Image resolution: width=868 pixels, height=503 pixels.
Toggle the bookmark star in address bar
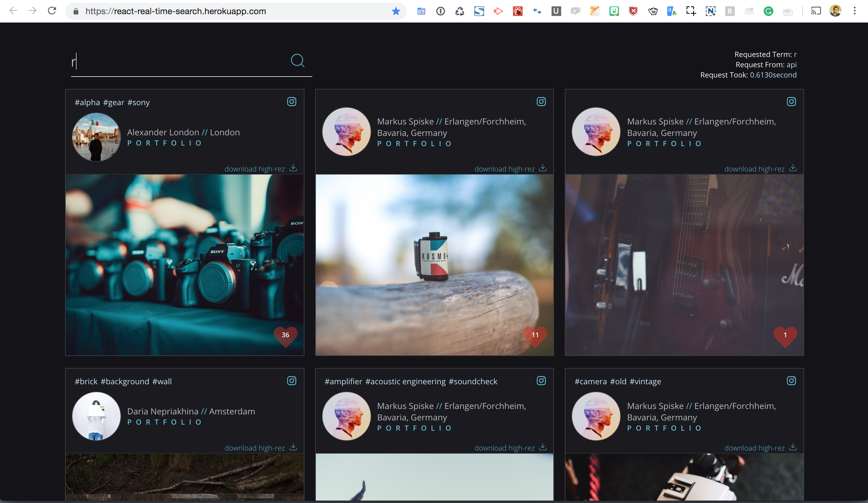coord(396,11)
